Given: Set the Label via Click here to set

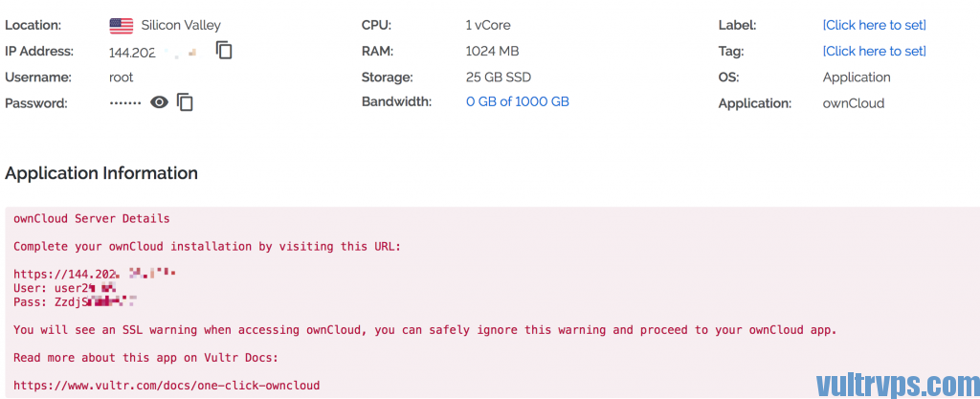Looking at the screenshot, I should coord(875,25).
